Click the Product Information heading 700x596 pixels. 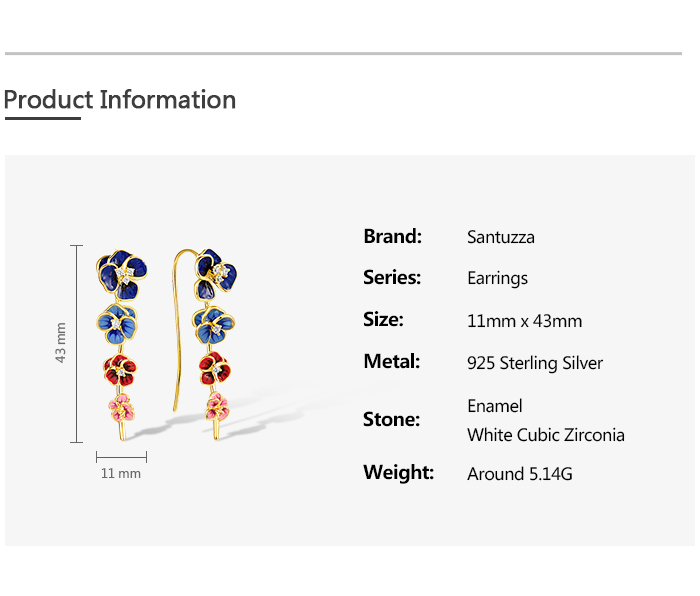click(120, 100)
